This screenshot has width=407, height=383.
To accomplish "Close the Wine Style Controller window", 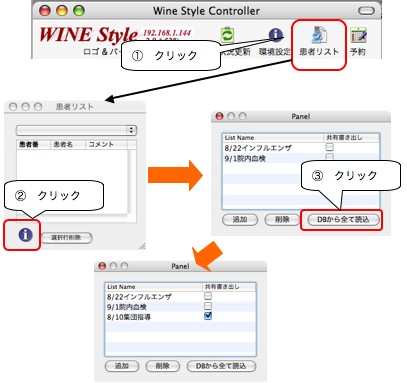I will coord(45,11).
